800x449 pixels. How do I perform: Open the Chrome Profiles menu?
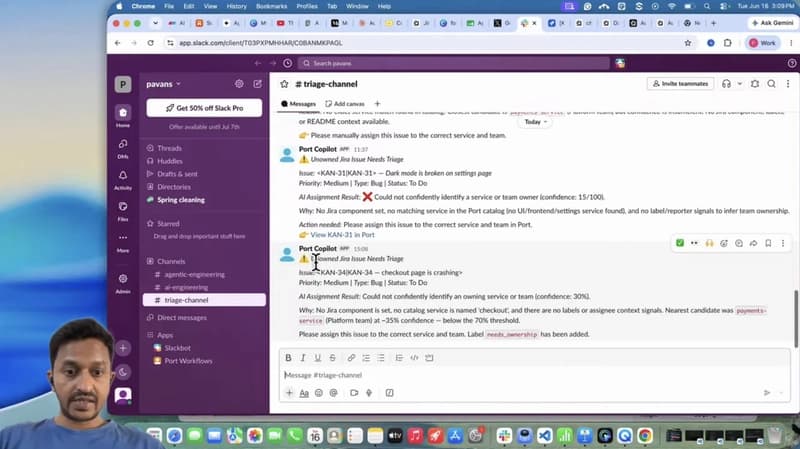point(307,6)
